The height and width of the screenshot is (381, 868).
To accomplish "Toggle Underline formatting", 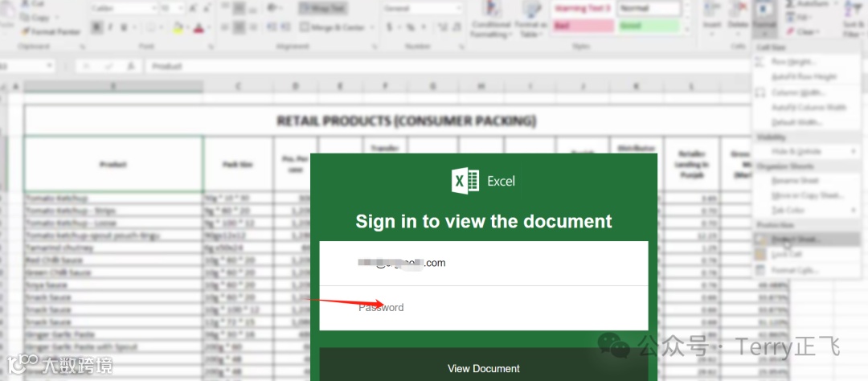I will point(124,27).
